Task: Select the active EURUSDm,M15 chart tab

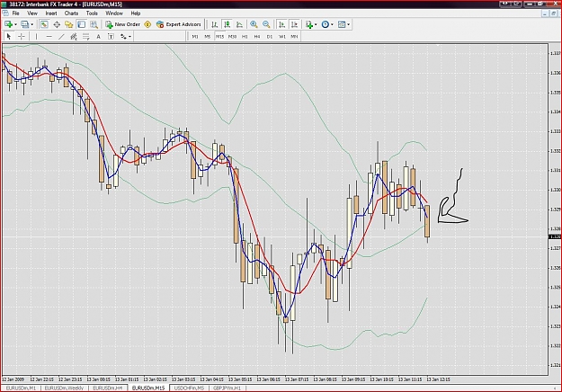Action: click(148, 388)
